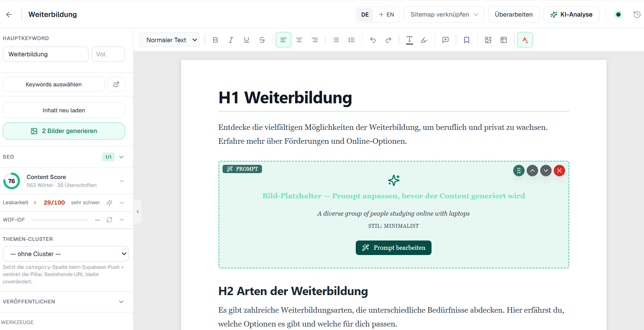Viewport: 644px width, 330px height.
Task: Toggle bold formatting
Action: (x=215, y=40)
